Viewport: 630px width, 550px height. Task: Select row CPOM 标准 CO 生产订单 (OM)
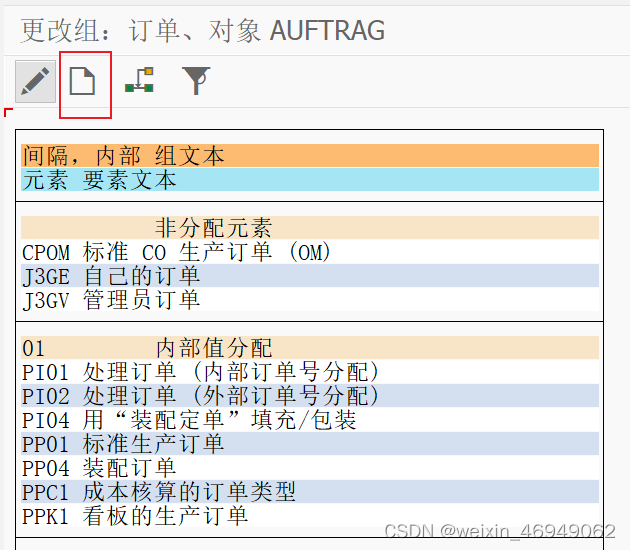(x=310, y=252)
